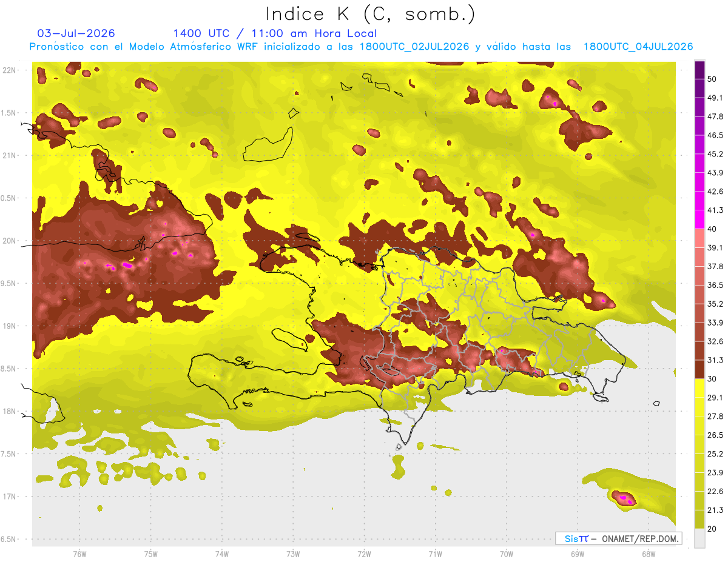Click the colorbar value 22.6
Viewport: 728px width, 562px height.
coord(716,492)
